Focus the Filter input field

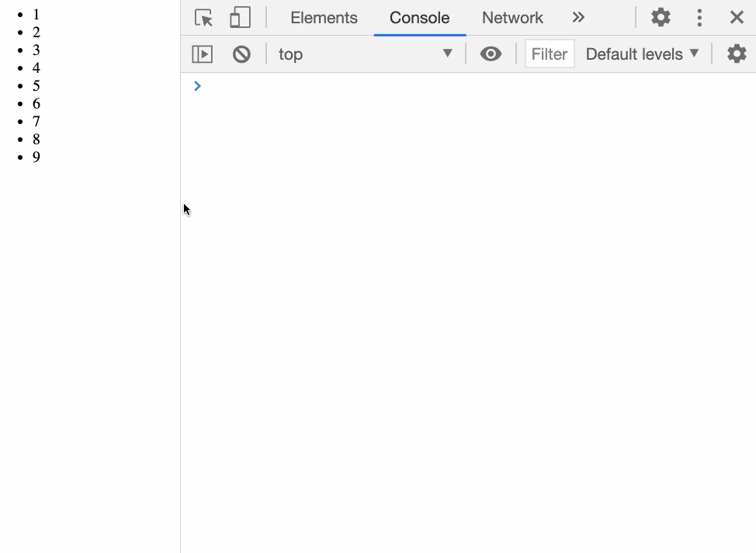[550, 54]
